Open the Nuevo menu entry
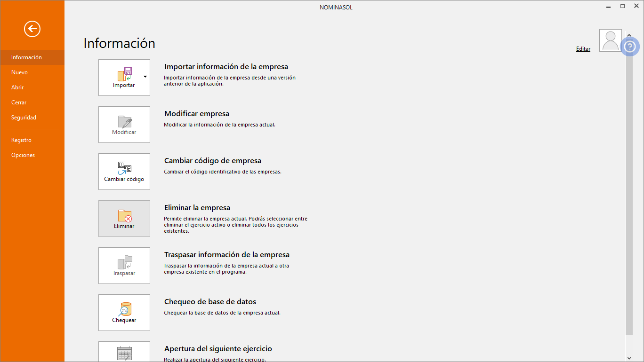 32,72
